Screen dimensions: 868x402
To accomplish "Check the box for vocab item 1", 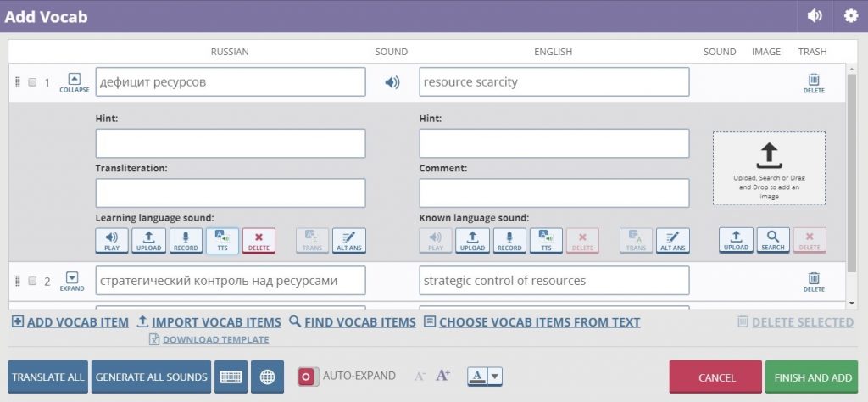I will click(x=32, y=83).
